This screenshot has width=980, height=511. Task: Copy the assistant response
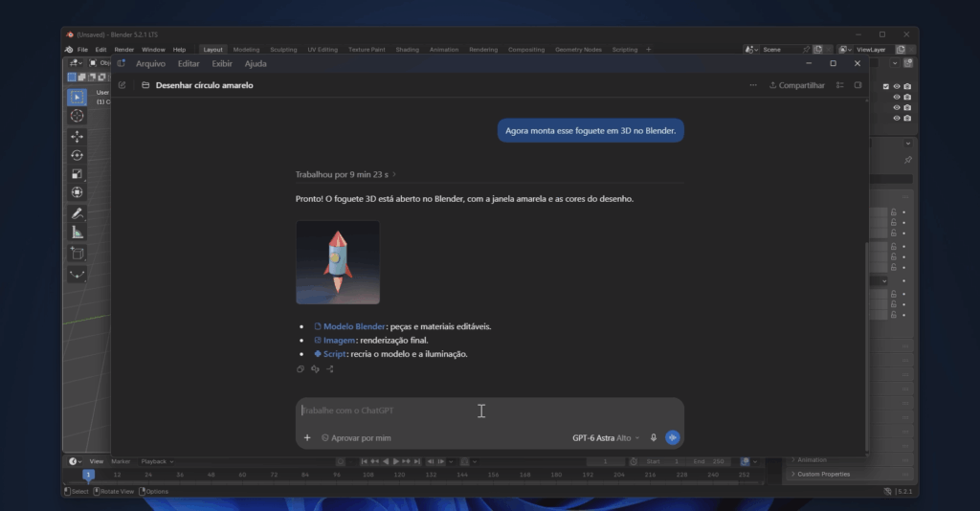pos(300,369)
